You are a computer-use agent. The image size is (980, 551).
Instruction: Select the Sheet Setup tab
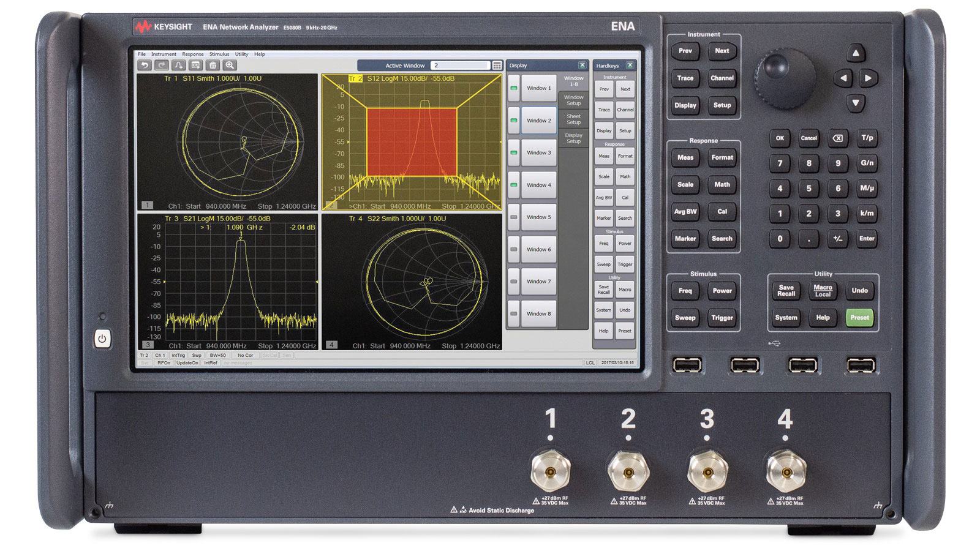tap(574, 119)
